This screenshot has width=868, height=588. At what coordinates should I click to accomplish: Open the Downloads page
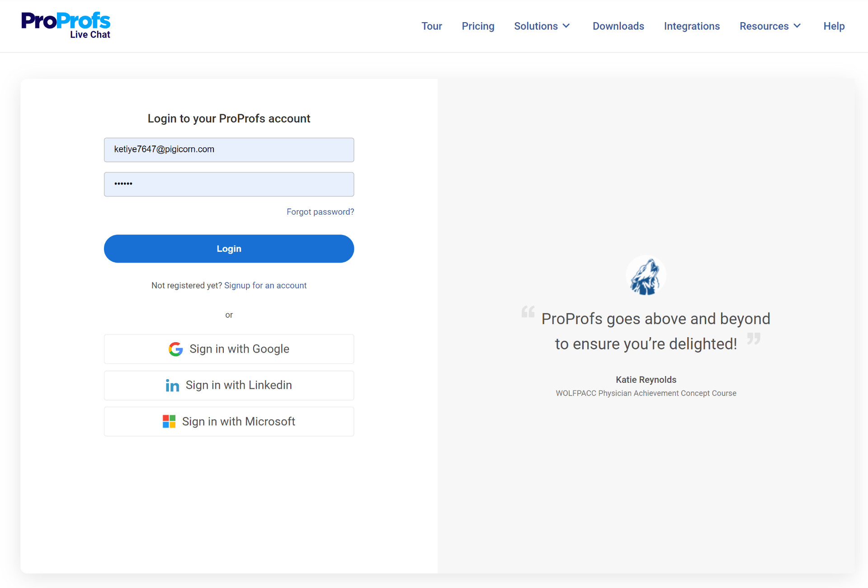pos(618,26)
